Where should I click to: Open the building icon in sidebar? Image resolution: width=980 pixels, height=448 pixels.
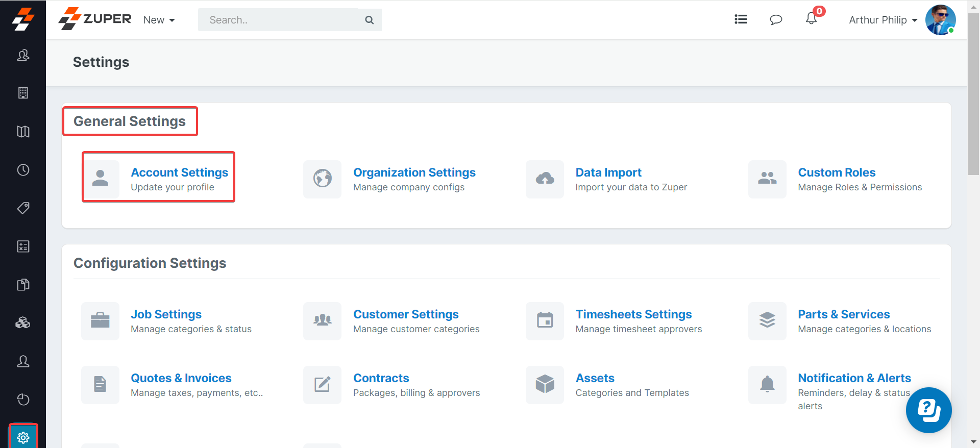point(23,93)
